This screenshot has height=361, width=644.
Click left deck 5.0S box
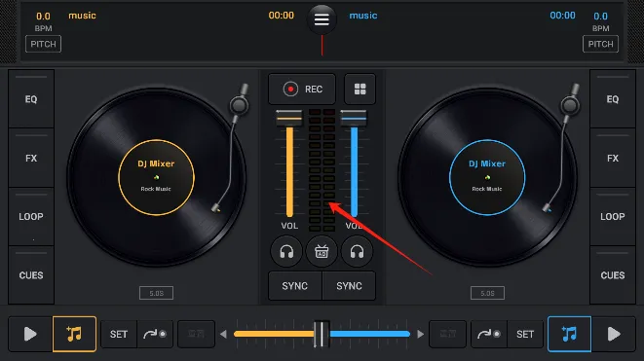tap(156, 293)
